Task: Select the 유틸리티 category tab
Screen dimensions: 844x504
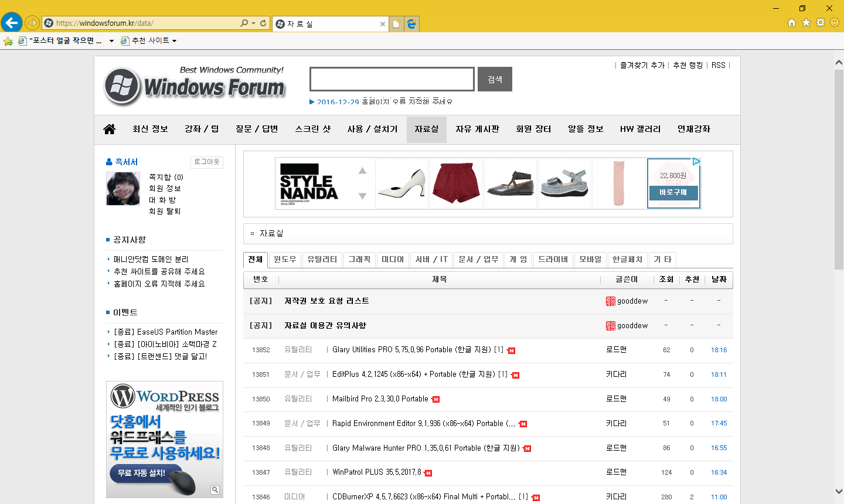Action: point(322,260)
